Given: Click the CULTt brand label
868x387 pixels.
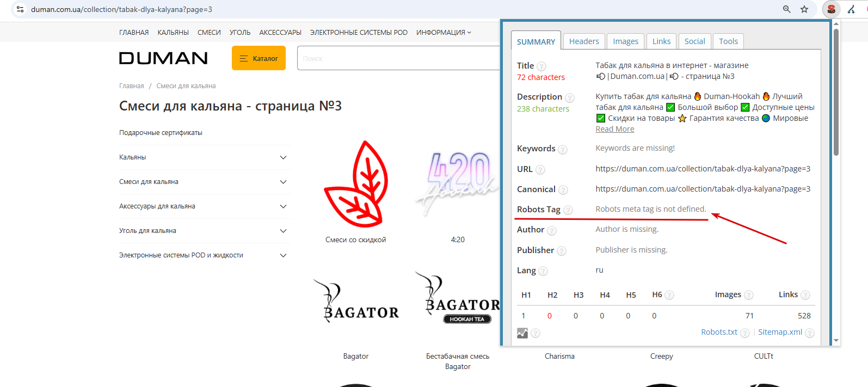Looking at the screenshot, I should tap(764, 356).
